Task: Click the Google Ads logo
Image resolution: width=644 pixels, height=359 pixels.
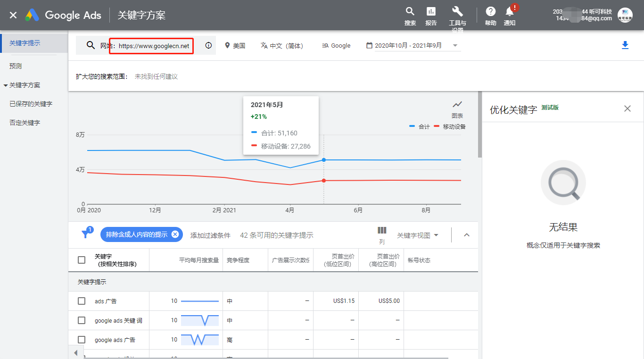Action: tap(64, 15)
